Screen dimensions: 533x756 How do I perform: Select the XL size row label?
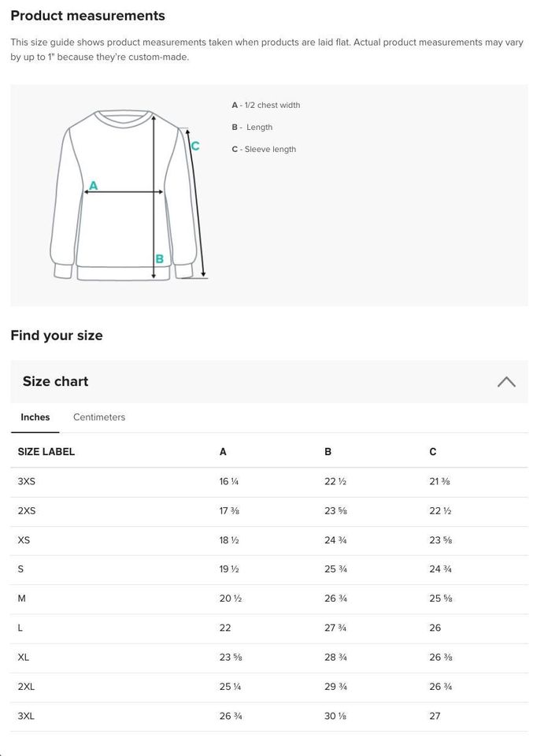24,657
